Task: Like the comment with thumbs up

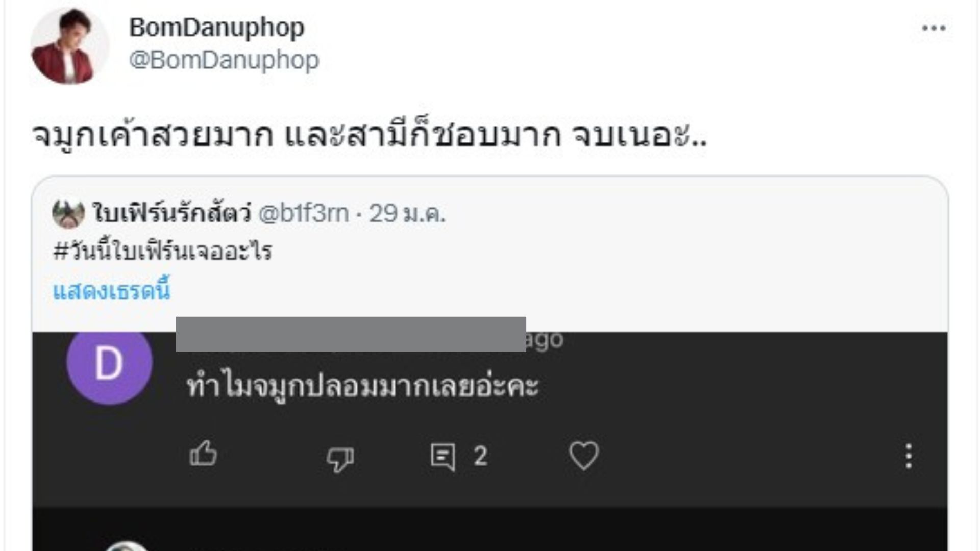Action: click(203, 454)
